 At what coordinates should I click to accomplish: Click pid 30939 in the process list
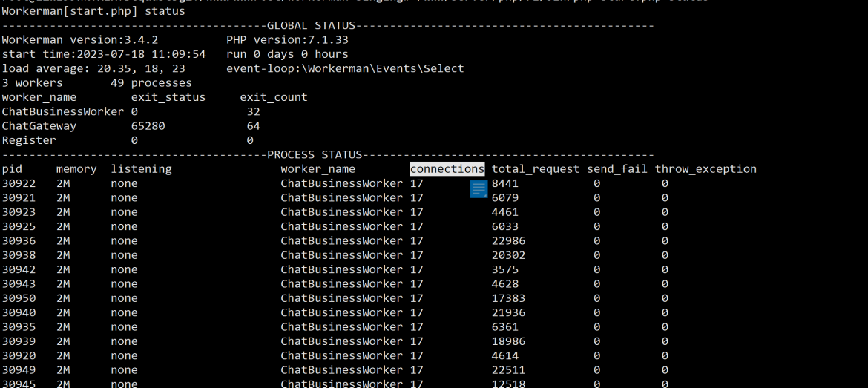[x=19, y=341]
